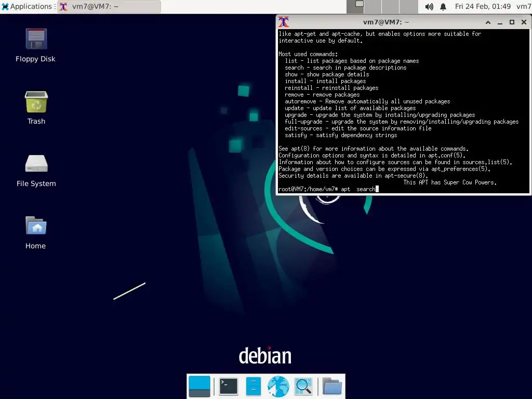This screenshot has width=532, height=399.
Task: Select the Home folder desktop icon
Action: tap(36, 233)
